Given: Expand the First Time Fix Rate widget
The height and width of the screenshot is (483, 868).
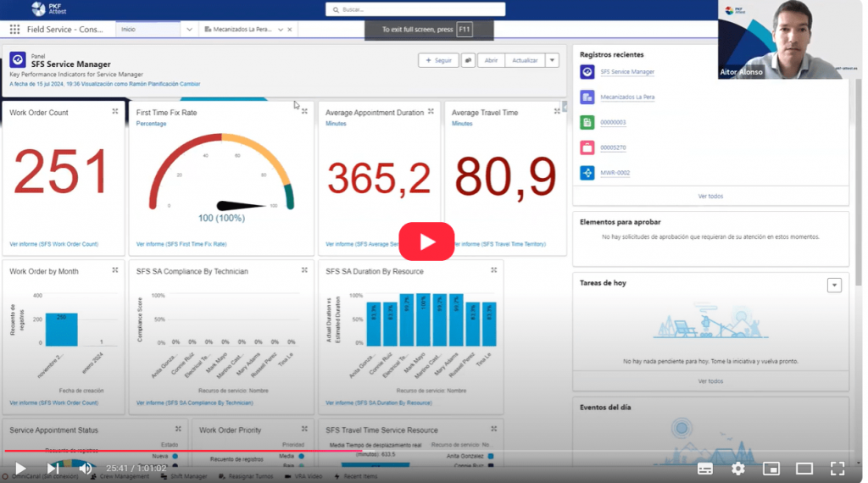Looking at the screenshot, I should pyautogui.click(x=304, y=111).
